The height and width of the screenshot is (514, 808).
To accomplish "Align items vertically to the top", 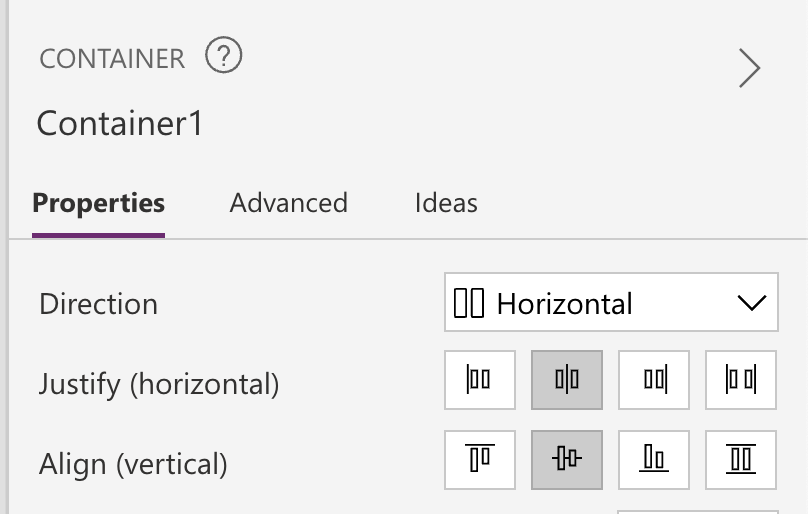I will [480, 459].
